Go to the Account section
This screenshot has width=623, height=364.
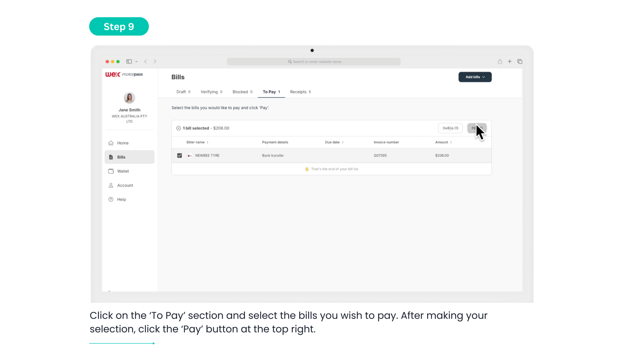point(125,185)
